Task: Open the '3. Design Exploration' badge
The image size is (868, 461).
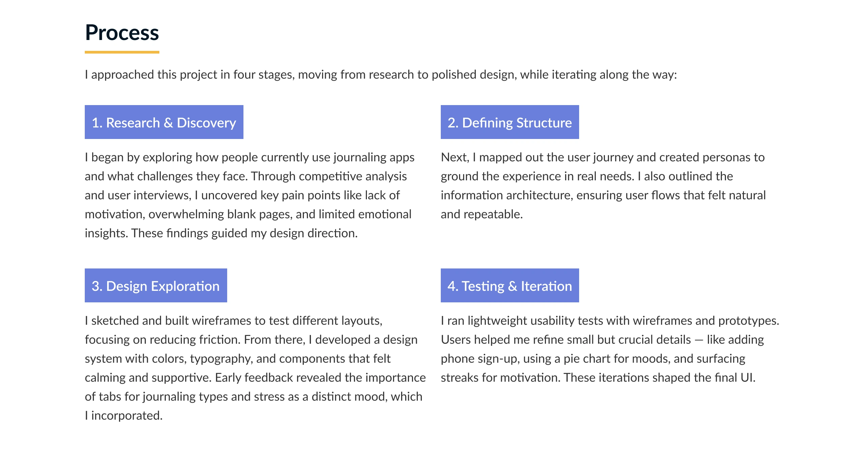Action: tap(156, 286)
